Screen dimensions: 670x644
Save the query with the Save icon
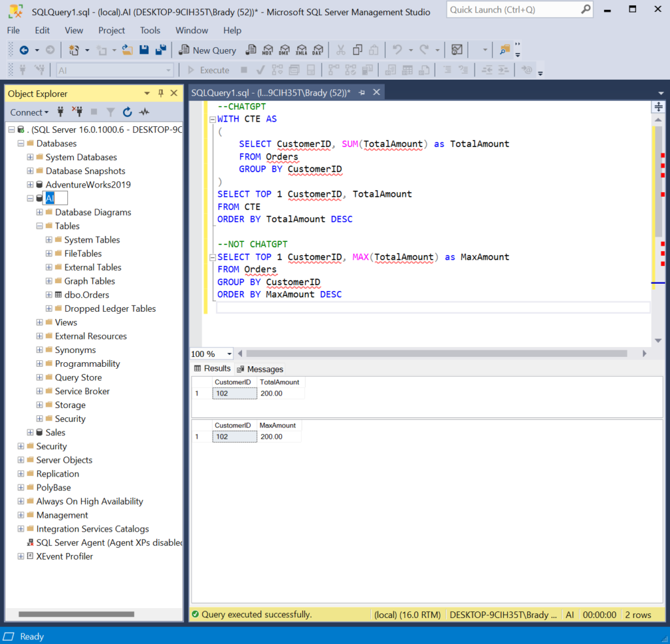pos(144,50)
